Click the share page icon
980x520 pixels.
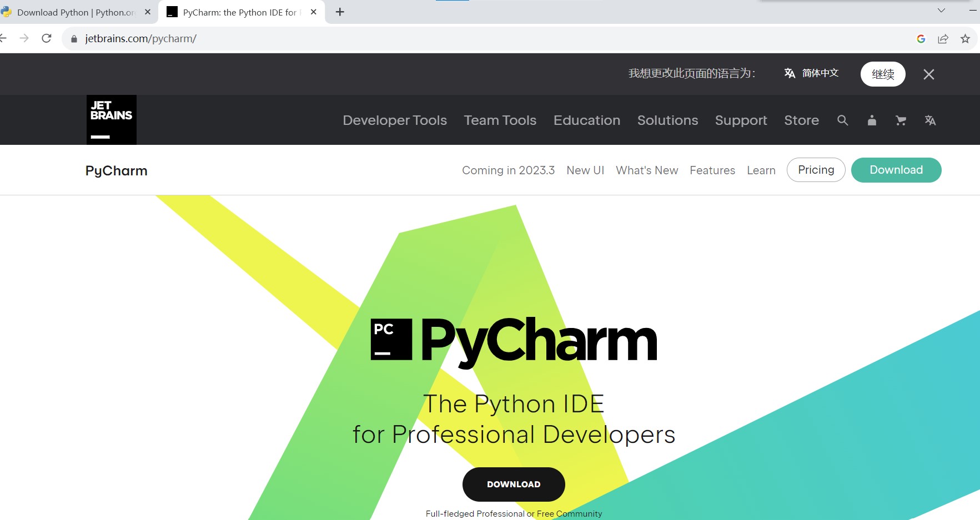(x=943, y=39)
